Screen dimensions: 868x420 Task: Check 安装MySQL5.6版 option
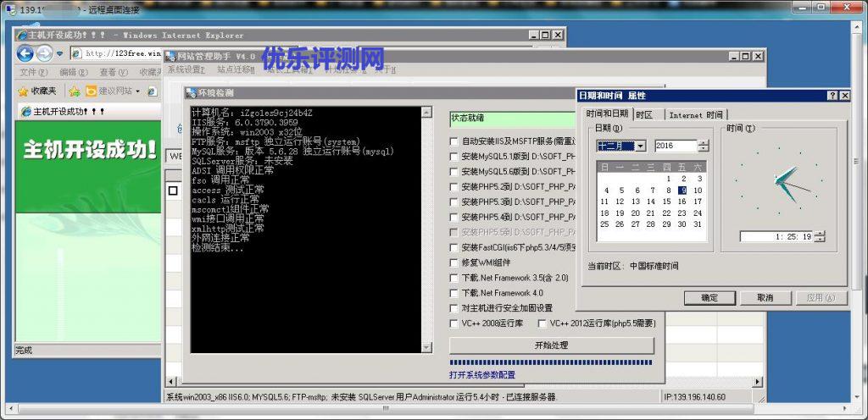(x=454, y=172)
